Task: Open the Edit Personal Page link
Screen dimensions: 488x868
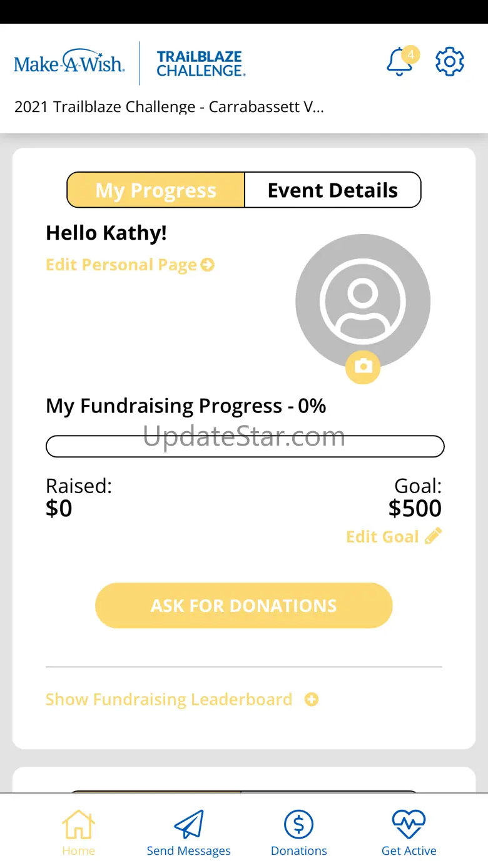Action: (121, 265)
